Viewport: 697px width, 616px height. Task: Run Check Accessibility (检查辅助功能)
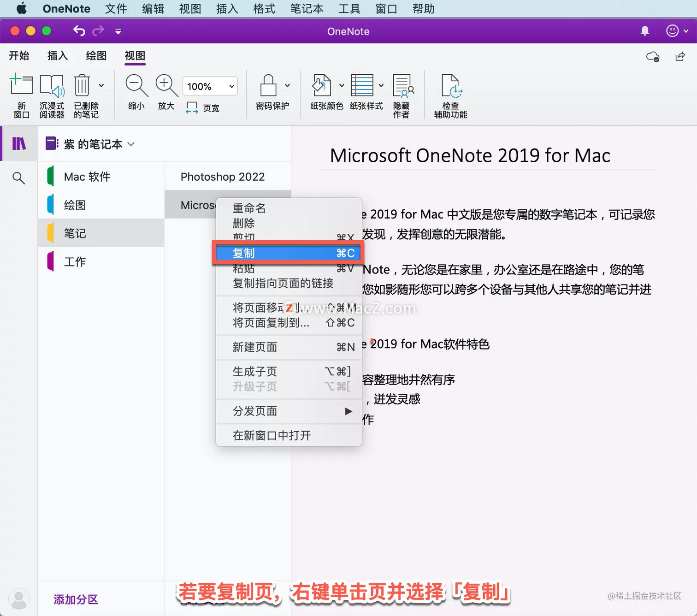point(451,95)
